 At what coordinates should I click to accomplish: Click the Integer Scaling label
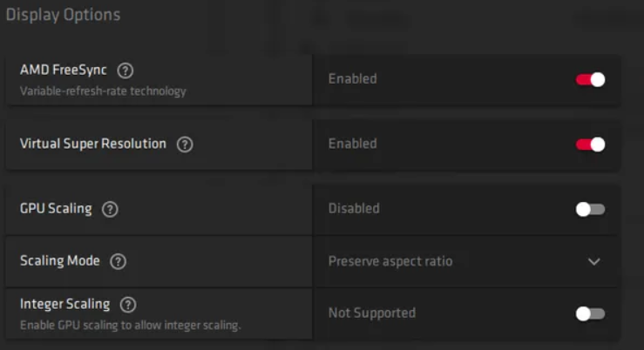(64, 304)
